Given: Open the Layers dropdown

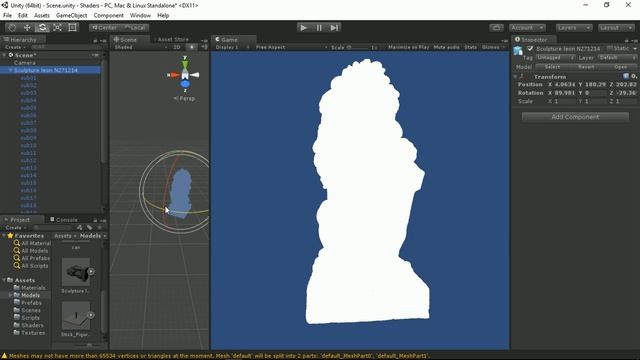Looking at the screenshot, I should pos(573,28).
